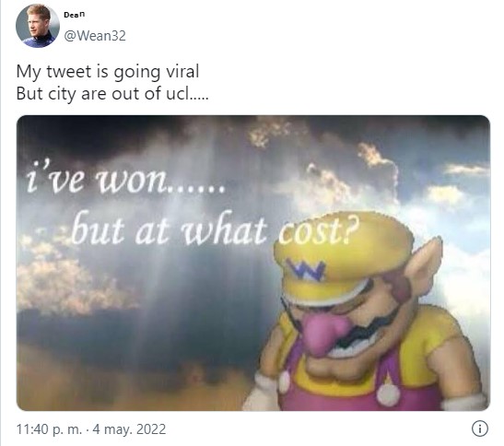Click the W emblem on Wario's cap

(x=306, y=269)
